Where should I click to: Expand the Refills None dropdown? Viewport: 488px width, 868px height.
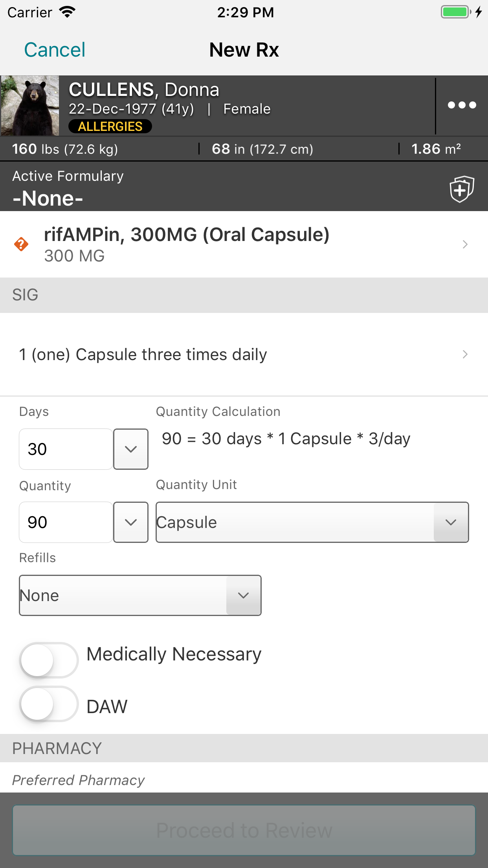[140, 595]
